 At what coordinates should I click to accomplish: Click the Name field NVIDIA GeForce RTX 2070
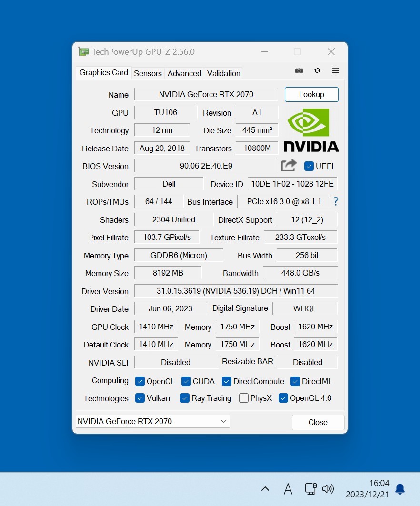pos(206,95)
